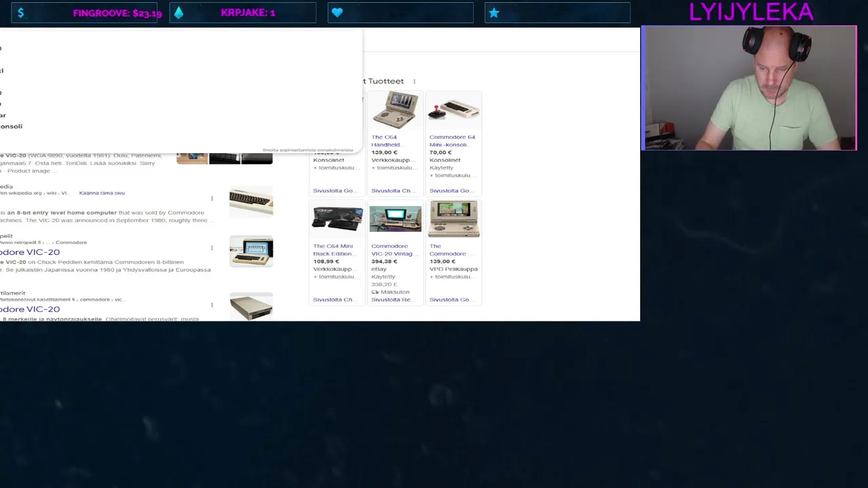Click the Wikipedia result keyboard thumbnail
This screenshot has height=488, width=868.
pyautogui.click(x=251, y=202)
